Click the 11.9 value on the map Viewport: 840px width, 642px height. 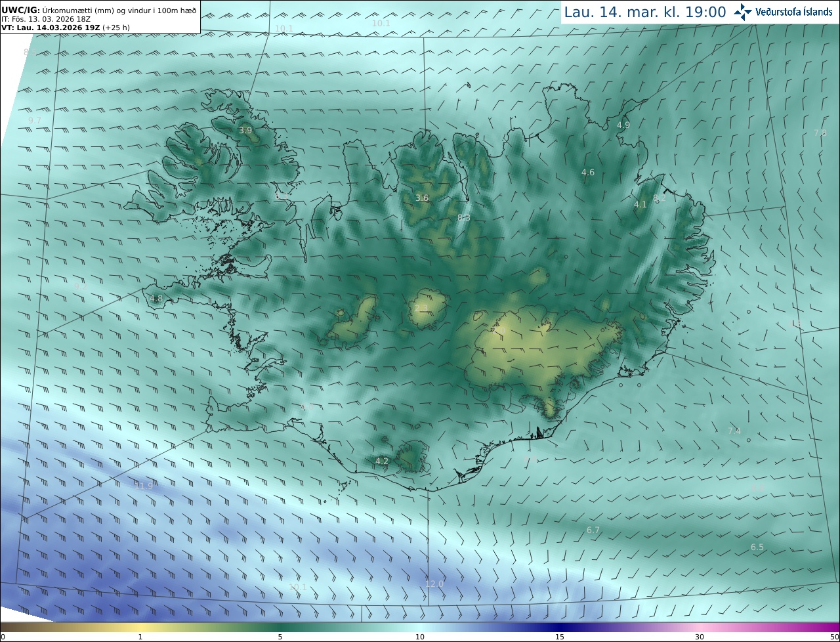[x=144, y=486]
